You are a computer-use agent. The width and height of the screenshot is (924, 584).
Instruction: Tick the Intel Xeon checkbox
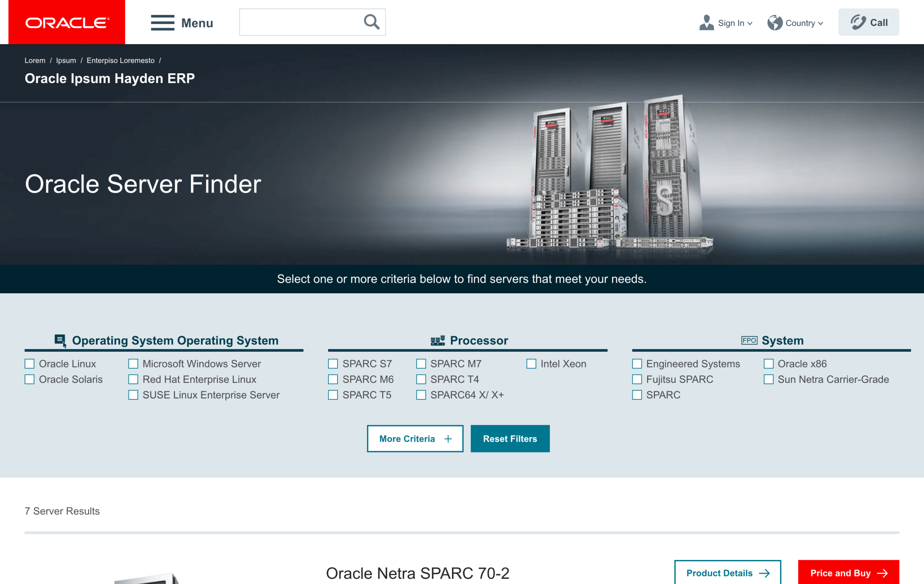click(x=531, y=364)
